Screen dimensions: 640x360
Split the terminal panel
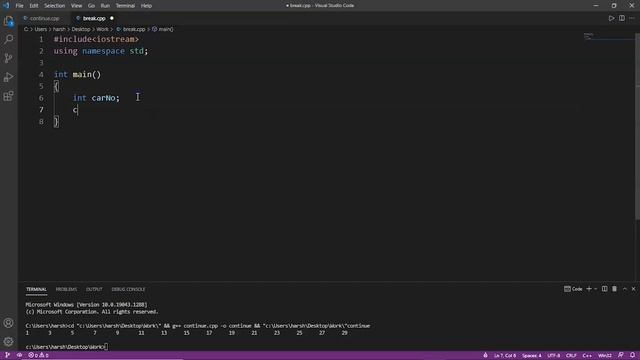[604, 289]
